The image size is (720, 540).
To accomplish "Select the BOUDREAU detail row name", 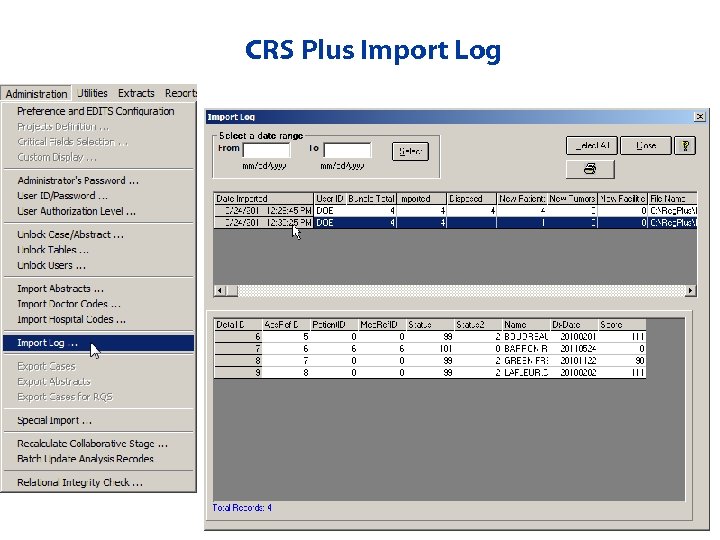I will click(x=526, y=337).
